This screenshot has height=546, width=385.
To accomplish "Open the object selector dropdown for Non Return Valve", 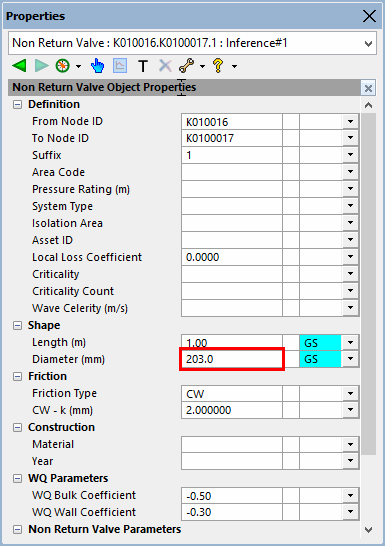I will coord(368,44).
